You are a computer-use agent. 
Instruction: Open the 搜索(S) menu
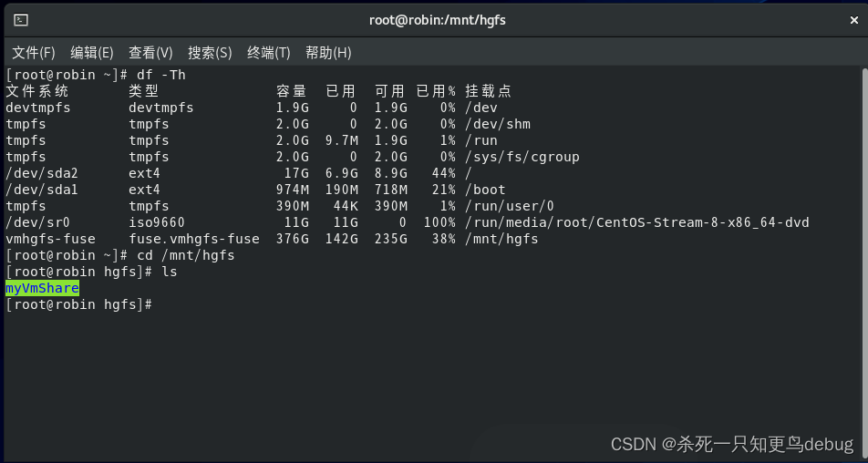pyautogui.click(x=210, y=53)
